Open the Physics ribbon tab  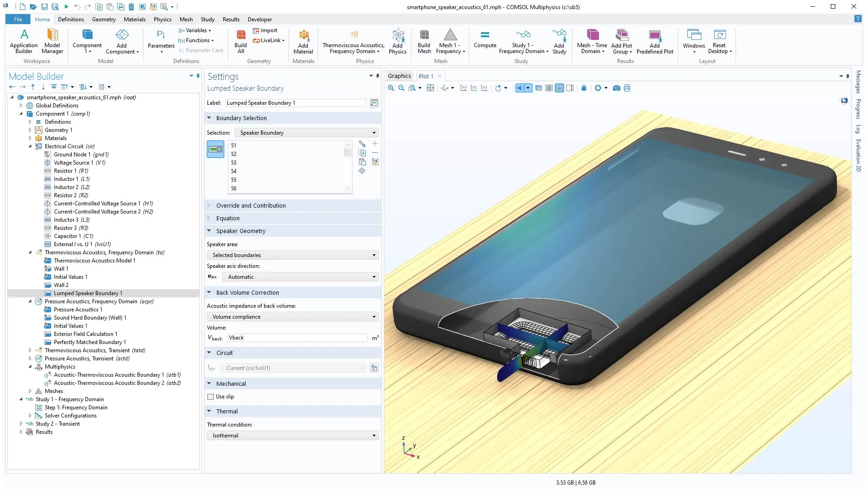(162, 19)
